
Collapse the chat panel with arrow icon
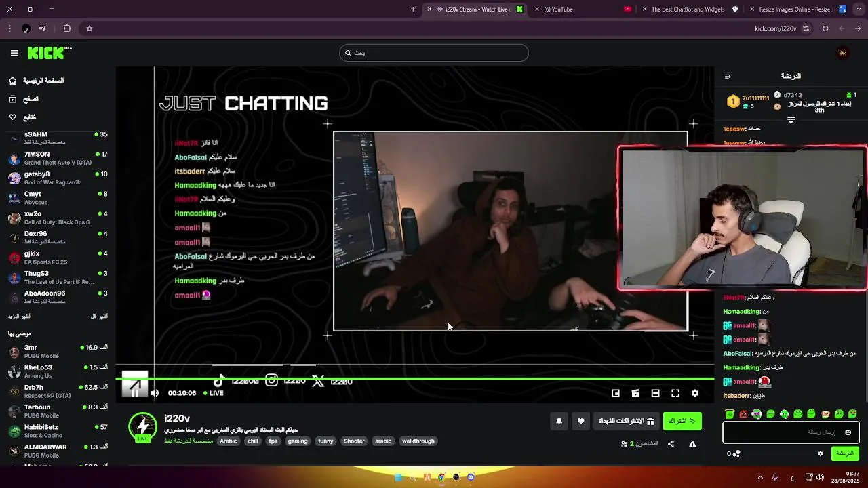coord(728,77)
